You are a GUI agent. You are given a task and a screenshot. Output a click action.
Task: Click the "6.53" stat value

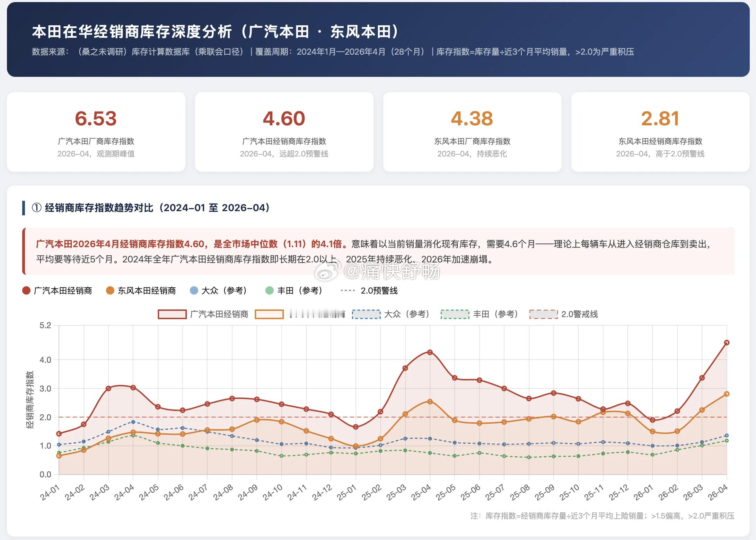click(x=96, y=118)
